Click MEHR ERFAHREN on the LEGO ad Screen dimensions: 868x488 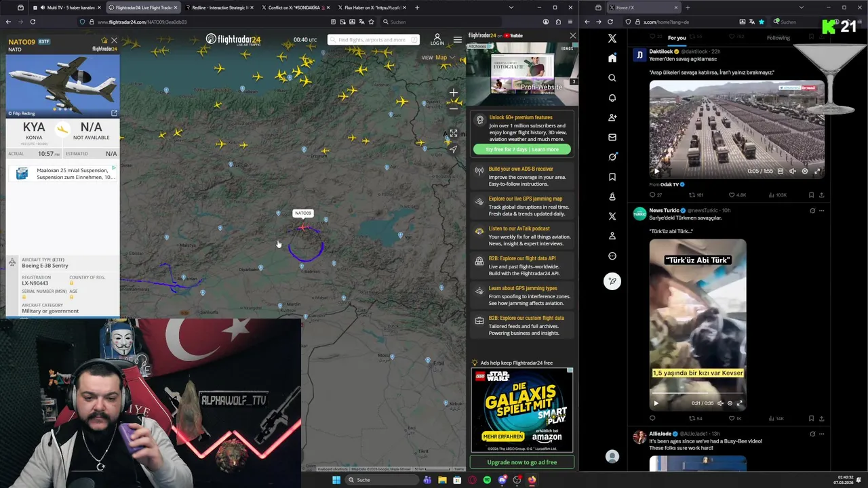pyautogui.click(x=502, y=436)
